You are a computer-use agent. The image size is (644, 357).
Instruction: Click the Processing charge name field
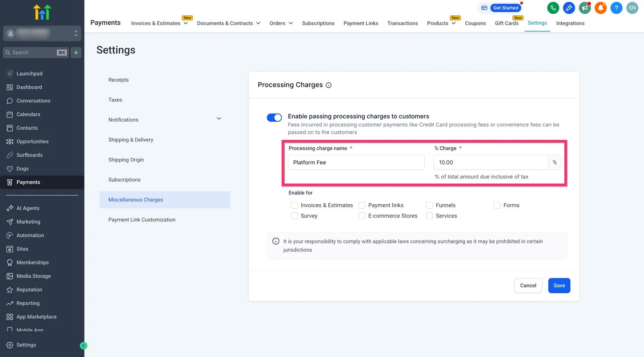(x=356, y=162)
